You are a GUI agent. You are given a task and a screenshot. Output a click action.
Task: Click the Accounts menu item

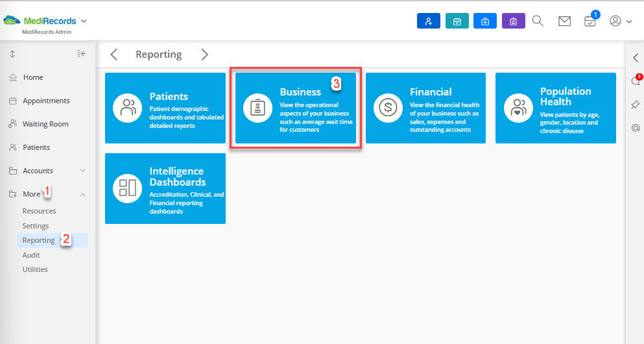pos(38,171)
